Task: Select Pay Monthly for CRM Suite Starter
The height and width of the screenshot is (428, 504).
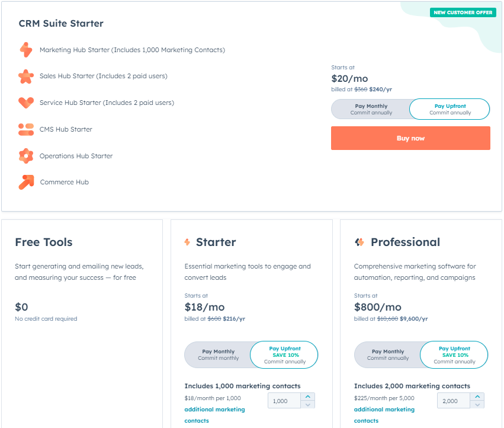Action: (x=371, y=109)
